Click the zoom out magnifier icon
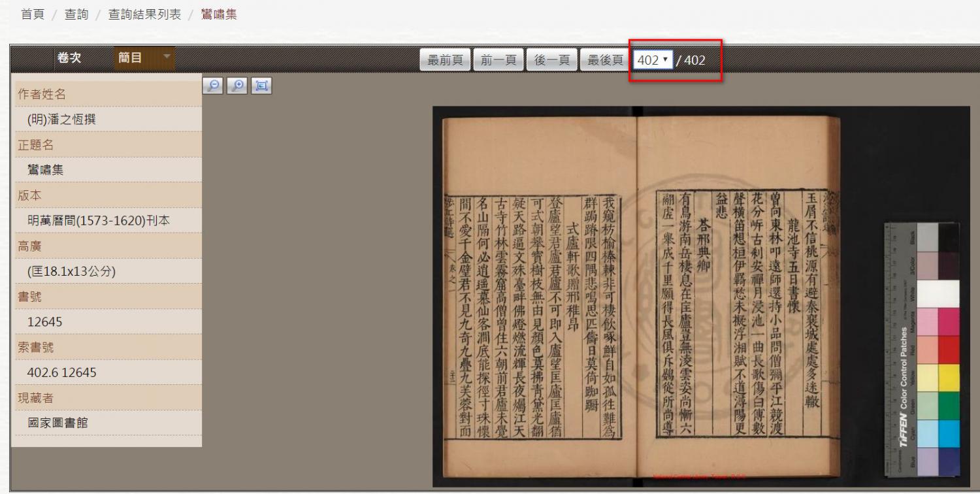The width and height of the screenshot is (980, 494). click(212, 86)
